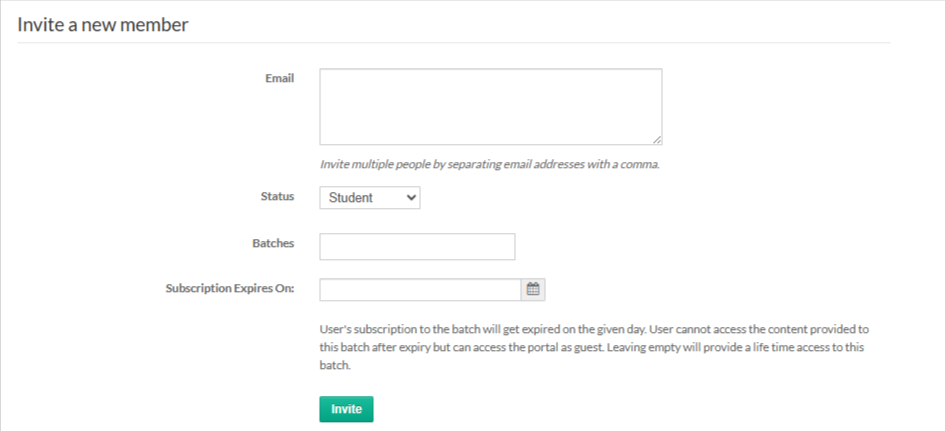Click the subscription expiry explanation paragraph
This screenshot has height=431, width=945.
(592, 347)
